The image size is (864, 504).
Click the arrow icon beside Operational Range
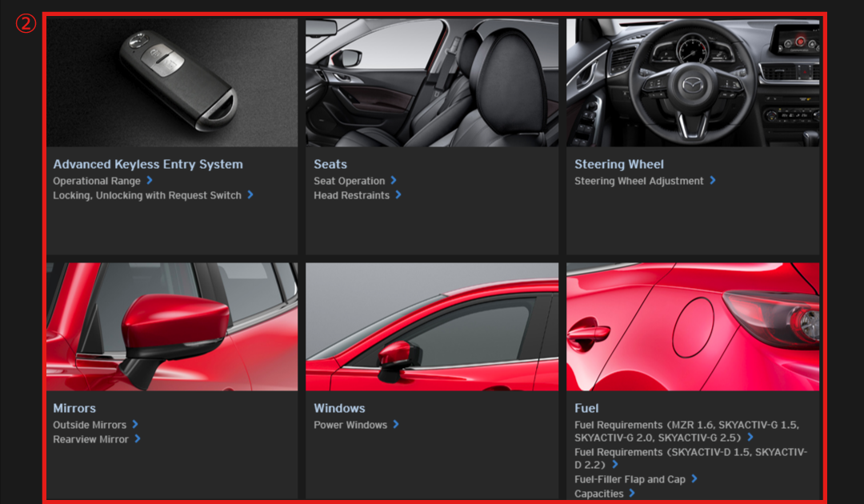point(150,181)
